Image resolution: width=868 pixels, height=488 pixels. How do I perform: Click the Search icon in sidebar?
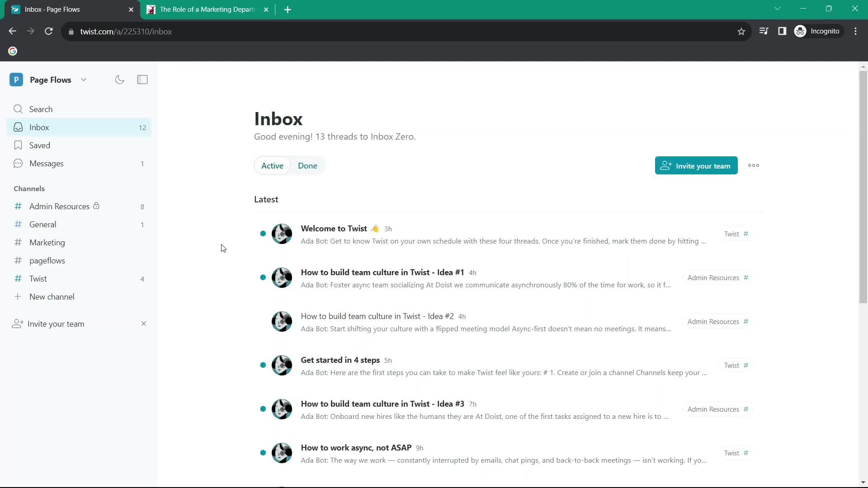point(18,109)
